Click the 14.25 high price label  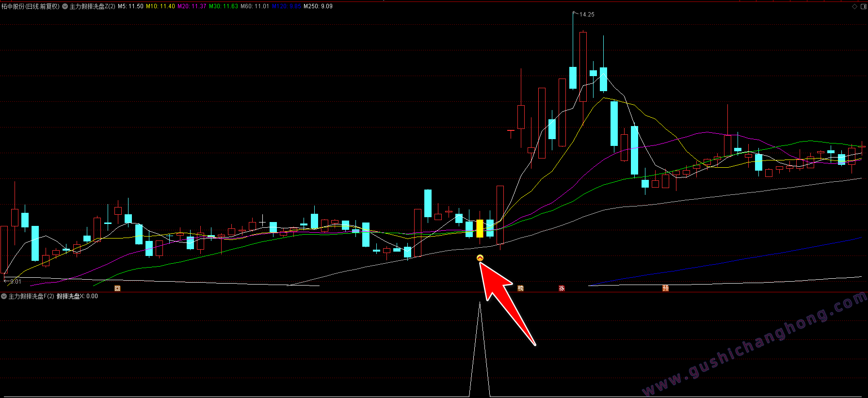(587, 15)
